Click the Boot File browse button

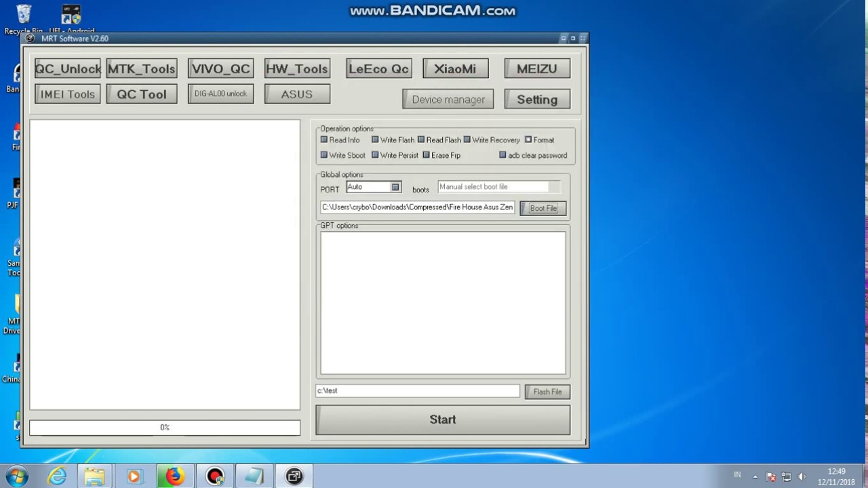coord(543,208)
